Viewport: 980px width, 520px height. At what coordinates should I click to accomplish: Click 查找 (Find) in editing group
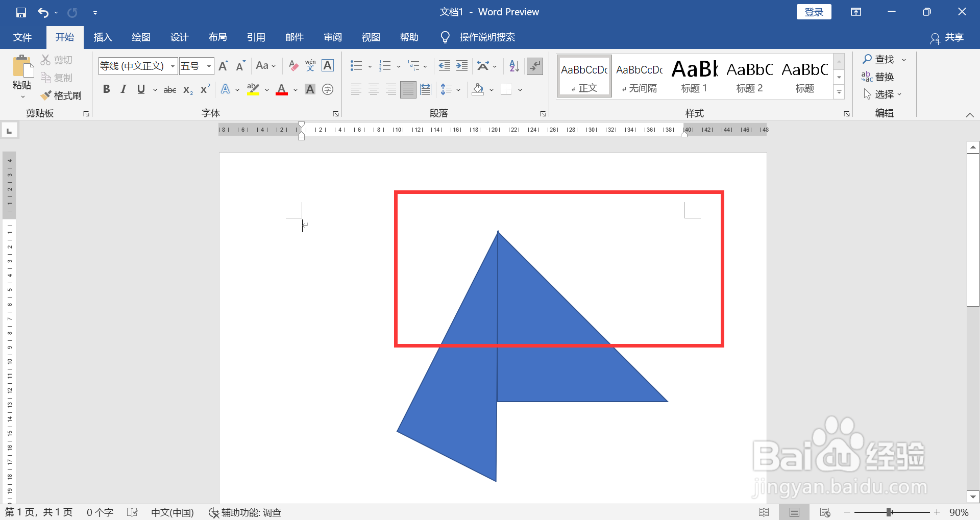pos(878,59)
